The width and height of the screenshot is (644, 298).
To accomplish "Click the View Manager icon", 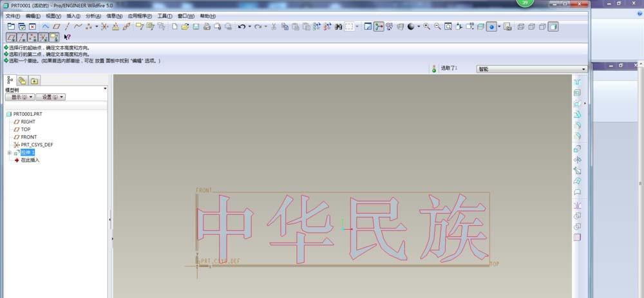I will 507,26.
